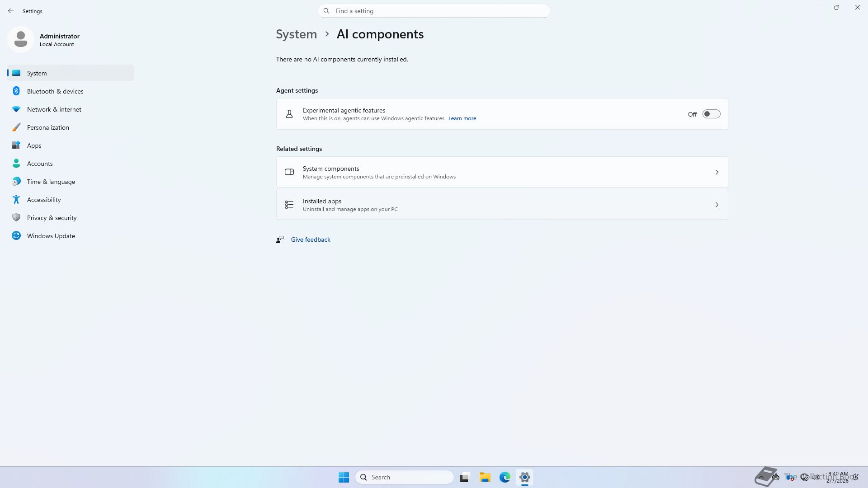The image size is (868, 488).
Task: Click the Give feedback link
Action: point(310,239)
